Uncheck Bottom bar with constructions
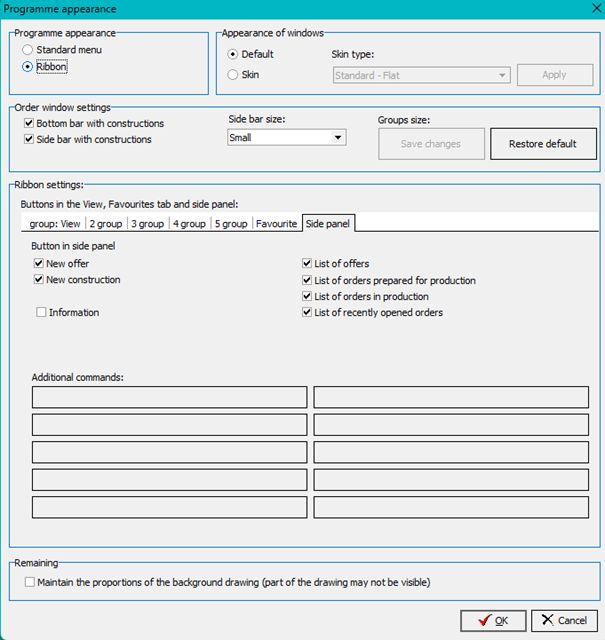This screenshot has width=605, height=640. pyautogui.click(x=28, y=124)
